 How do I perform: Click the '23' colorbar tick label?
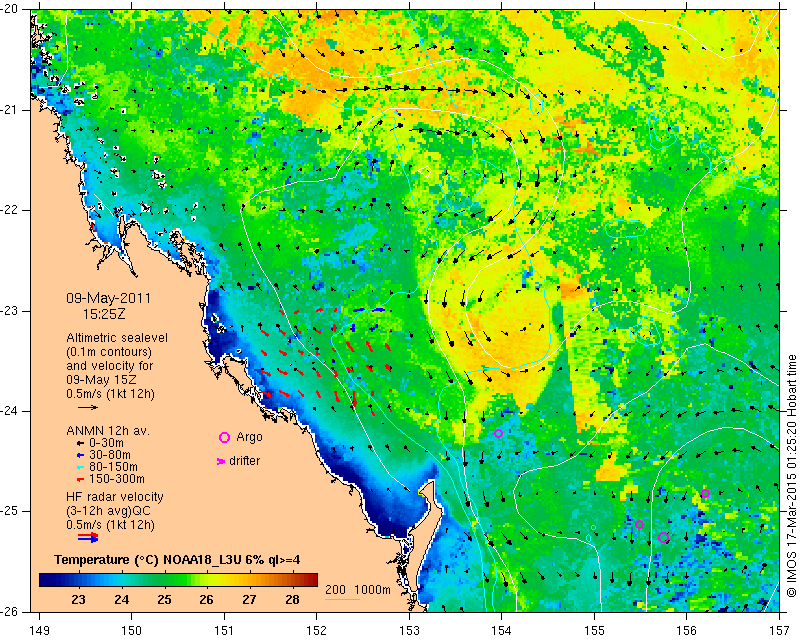78,599
